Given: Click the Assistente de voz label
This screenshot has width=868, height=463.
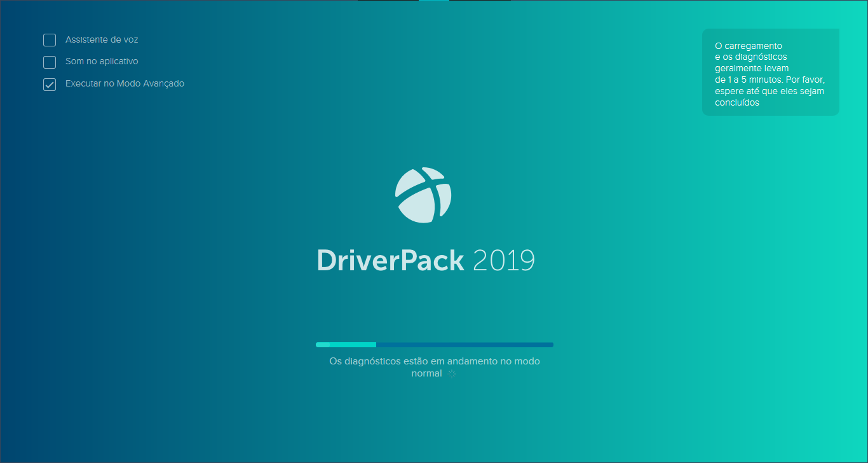Looking at the screenshot, I should 102,39.
